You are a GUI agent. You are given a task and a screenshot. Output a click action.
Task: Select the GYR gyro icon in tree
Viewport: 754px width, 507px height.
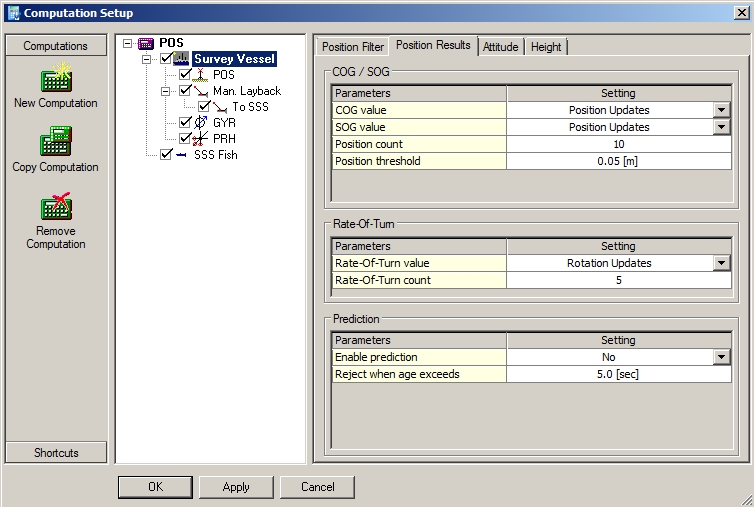click(201, 123)
